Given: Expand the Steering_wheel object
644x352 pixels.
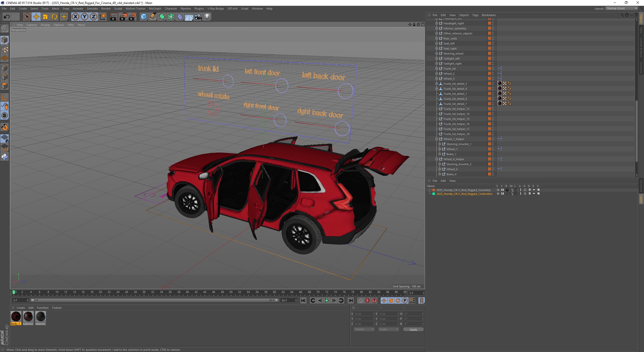Looking at the screenshot, I should tap(437, 54).
